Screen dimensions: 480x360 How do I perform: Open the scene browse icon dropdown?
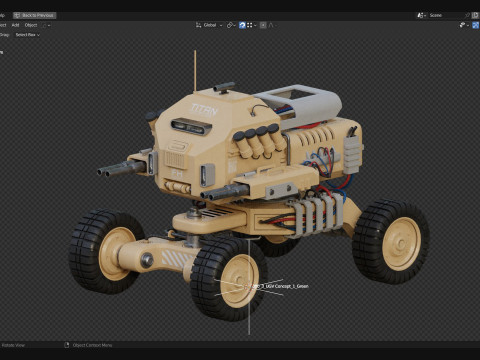(x=422, y=15)
